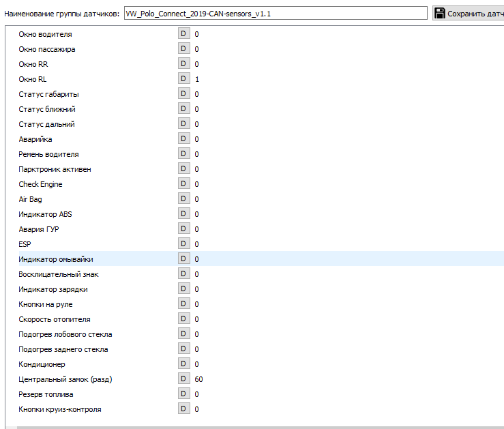Click the Статус габариты sensor label
Viewport: 504px width, 429px height.
pos(48,94)
